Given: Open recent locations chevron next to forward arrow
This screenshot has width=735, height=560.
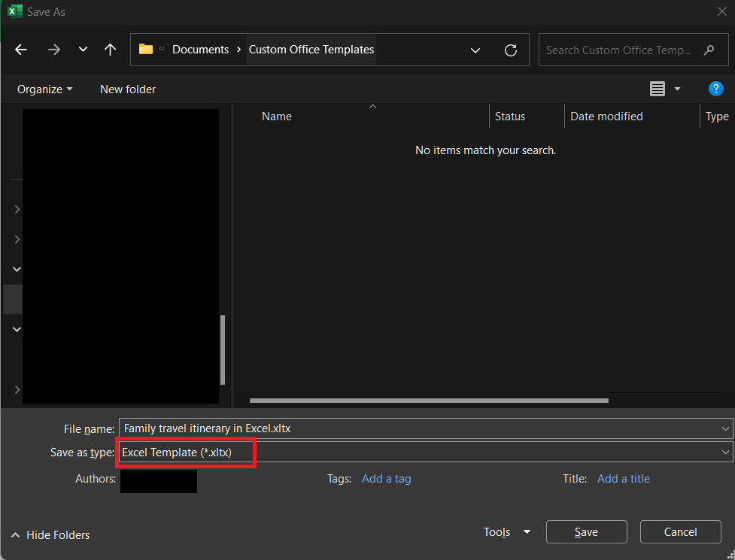Looking at the screenshot, I should click(83, 50).
